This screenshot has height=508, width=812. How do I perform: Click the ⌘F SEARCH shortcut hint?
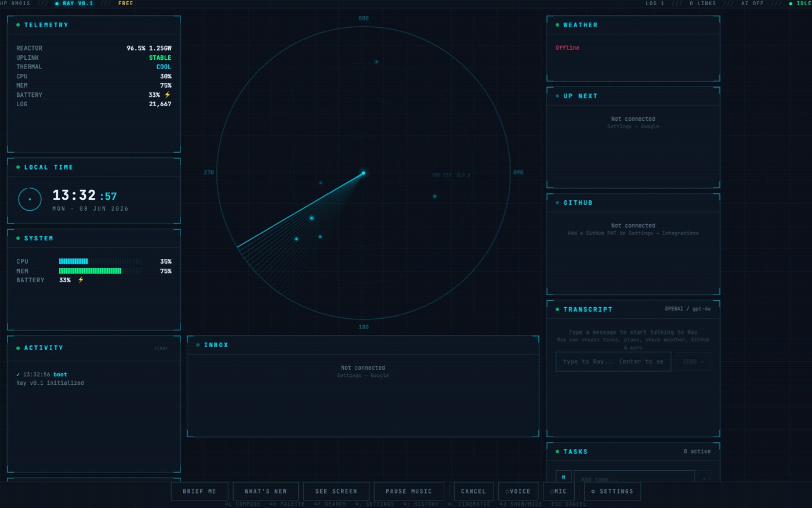click(x=330, y=504)
